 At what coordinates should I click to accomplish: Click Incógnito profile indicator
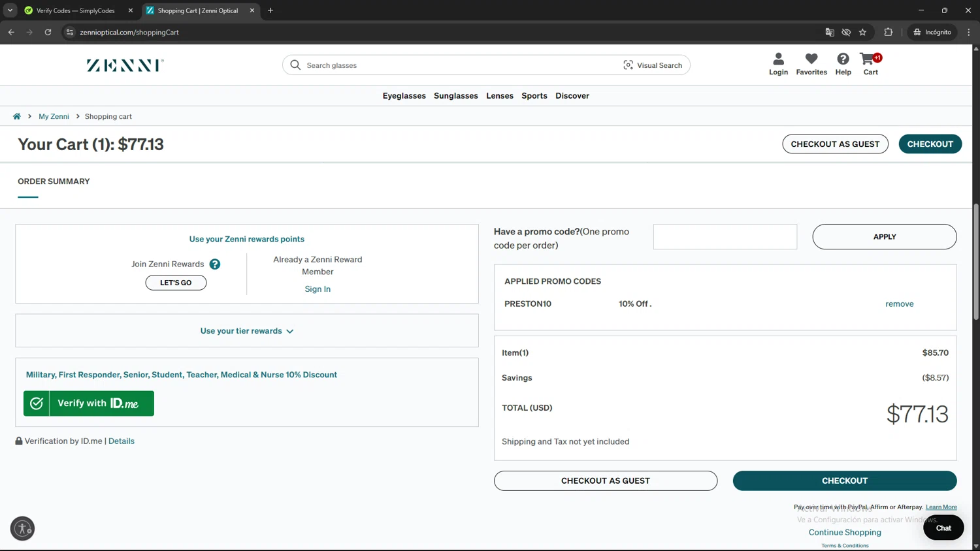click(932, 32)
